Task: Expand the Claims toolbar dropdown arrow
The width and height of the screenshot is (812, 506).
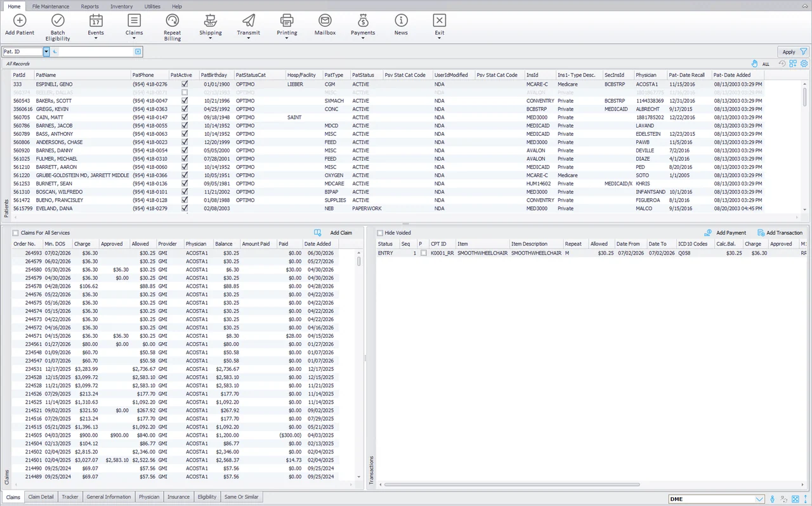Action: coord(134,38)
